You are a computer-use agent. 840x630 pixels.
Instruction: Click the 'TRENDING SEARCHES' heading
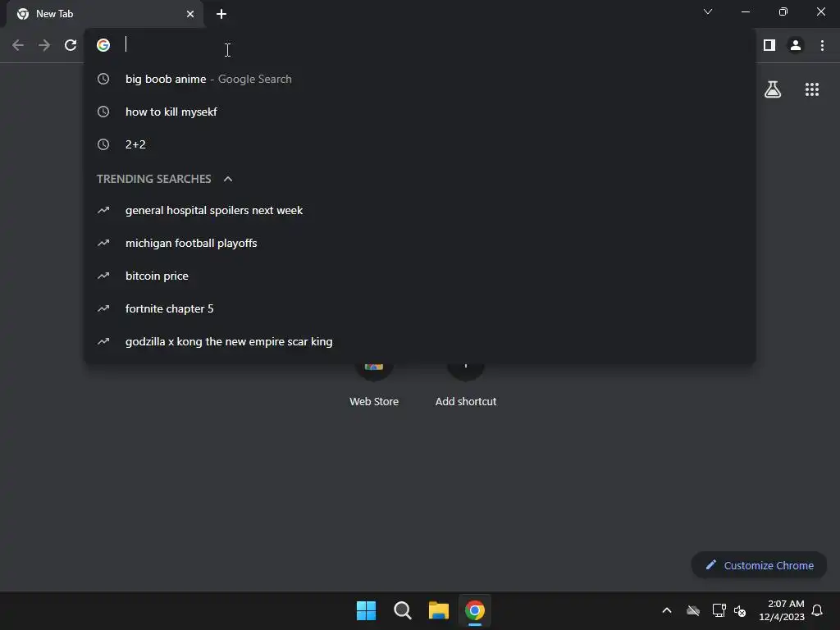click(153, 179)
